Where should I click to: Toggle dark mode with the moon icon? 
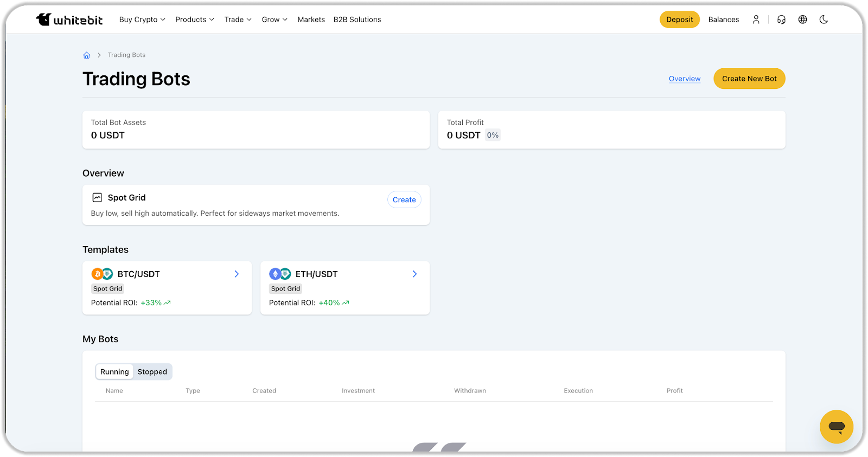click(x=824, y=20)
